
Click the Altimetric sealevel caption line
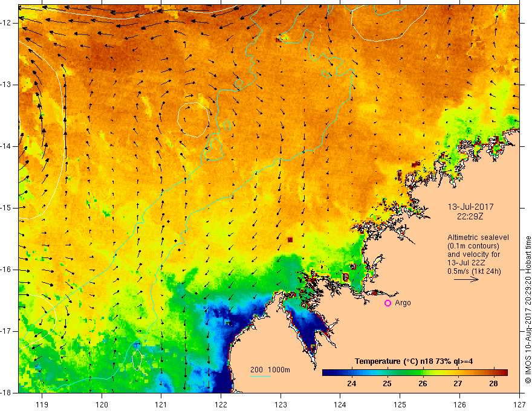pyautogui.click(x=478, y=238)
